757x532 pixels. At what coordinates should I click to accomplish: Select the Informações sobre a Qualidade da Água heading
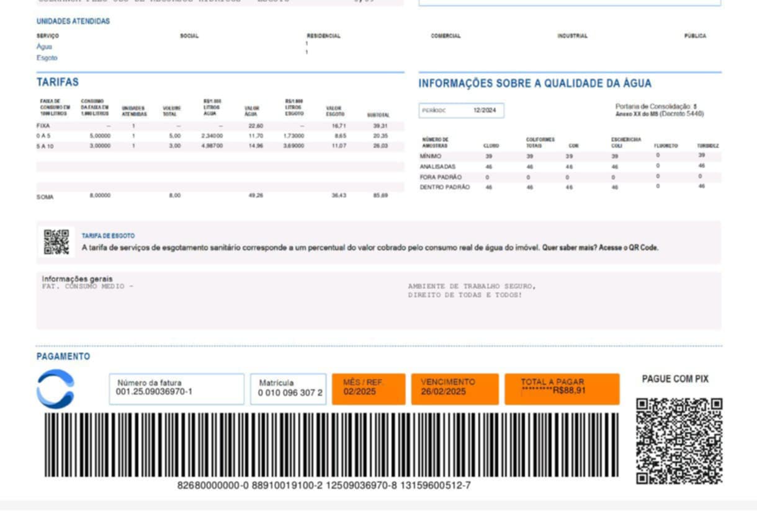coord(534,84)
